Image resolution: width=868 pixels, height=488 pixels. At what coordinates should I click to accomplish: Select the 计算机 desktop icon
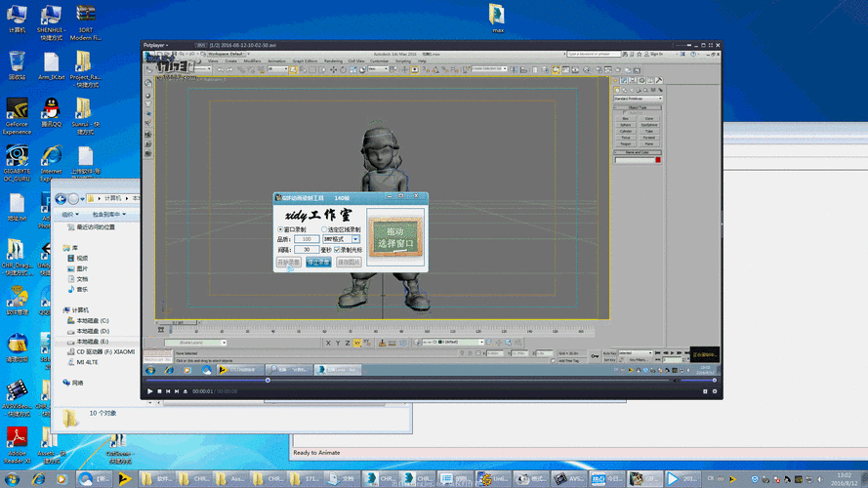18,20
